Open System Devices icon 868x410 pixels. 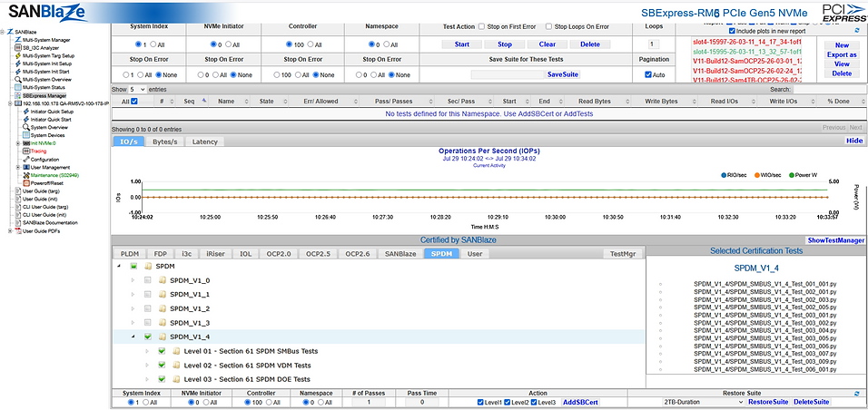26,135
